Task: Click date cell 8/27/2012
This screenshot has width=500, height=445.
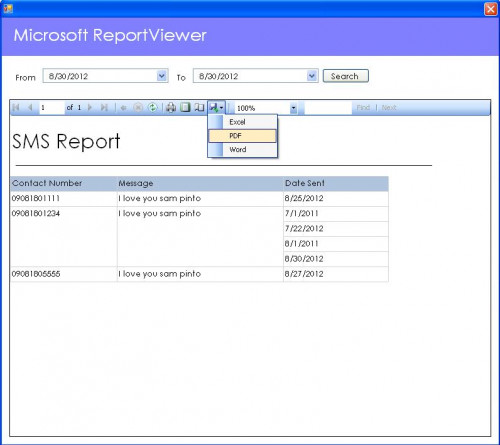Action: (x=336, y=274)
